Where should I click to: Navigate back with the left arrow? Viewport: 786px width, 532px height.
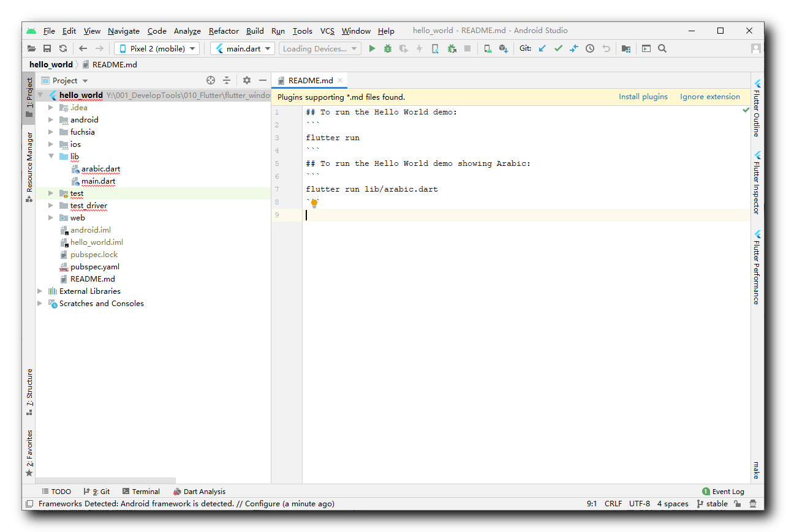pos(83,48)
